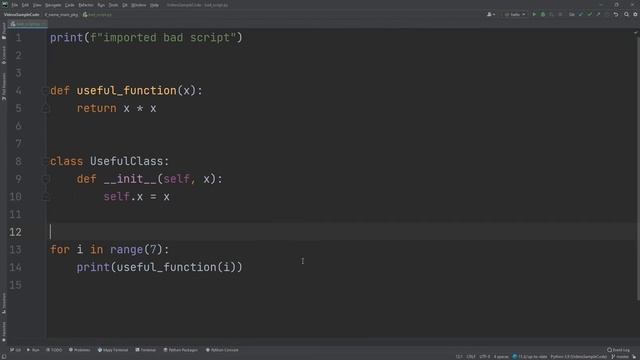The image size is (640, 360).
Task: Open the Event Log
Action: point(618,350)
